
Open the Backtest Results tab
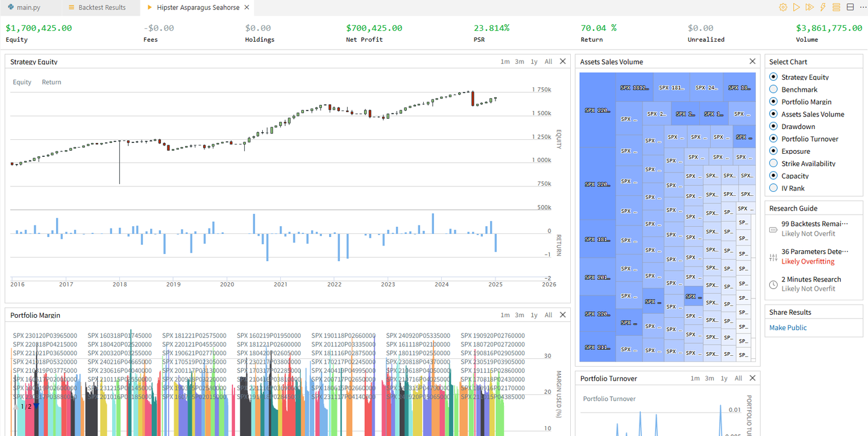pyautogui.click(x=98, y=7)
